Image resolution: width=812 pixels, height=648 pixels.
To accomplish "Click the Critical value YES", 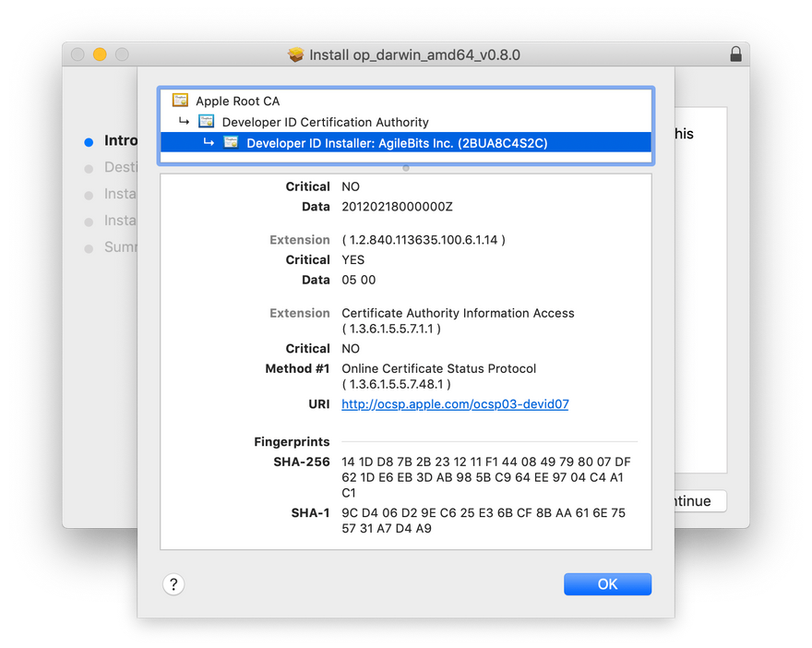I will click(x=352, y=259).
